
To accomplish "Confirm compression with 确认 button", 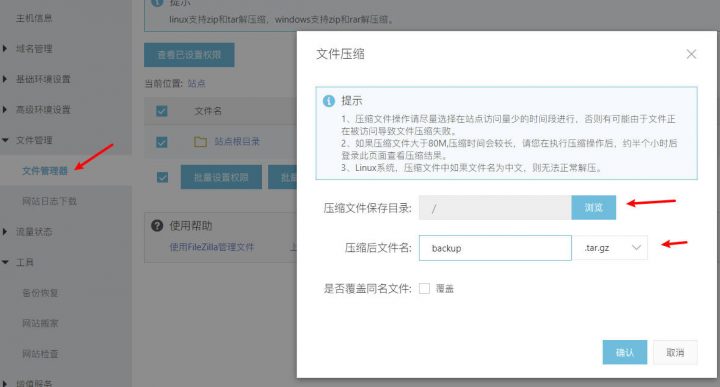I will click(x=625, y=352).
